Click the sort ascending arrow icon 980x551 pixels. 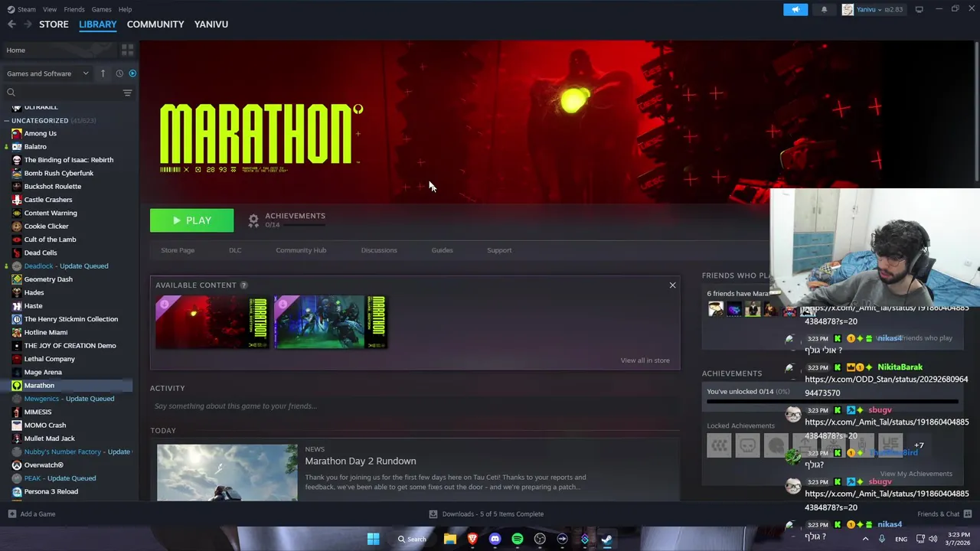[x=103, y=73]
